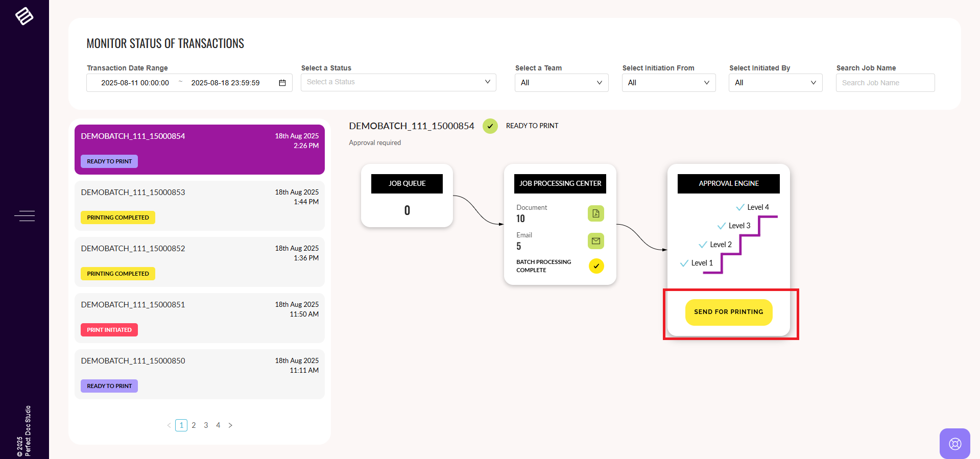Open the calendar date picker icon
This screenshot has width=980, height=459.
click(282, 83)
